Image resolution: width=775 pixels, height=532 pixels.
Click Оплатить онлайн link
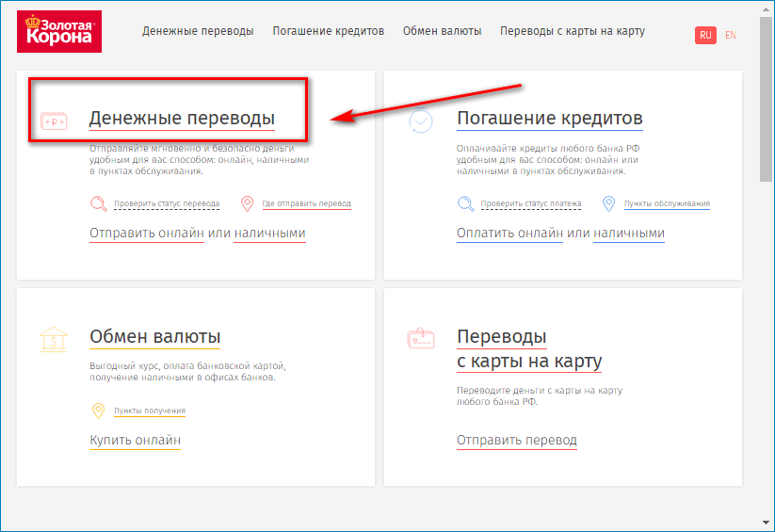click(x=509, y=234)
